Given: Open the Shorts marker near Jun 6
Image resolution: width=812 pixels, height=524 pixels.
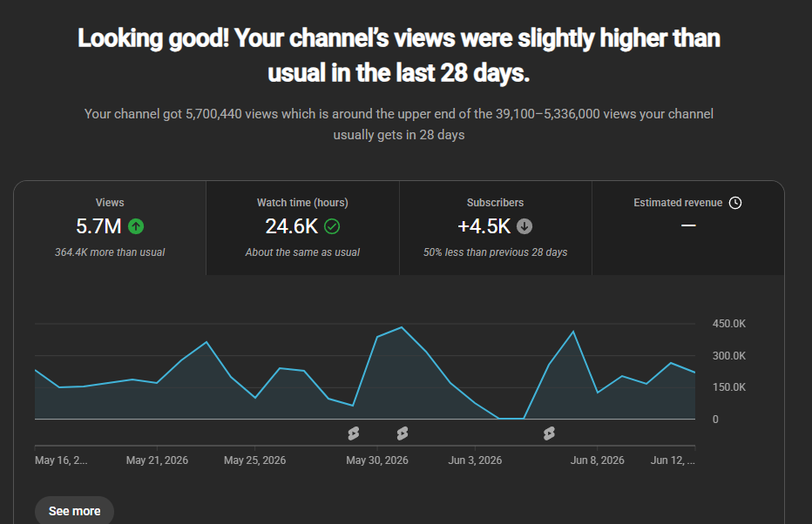Looking at the screenshot, I should (x=550, y=433).
